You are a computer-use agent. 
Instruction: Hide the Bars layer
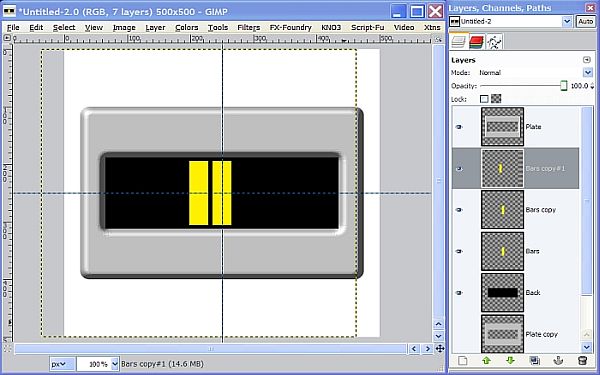[459, 251]
